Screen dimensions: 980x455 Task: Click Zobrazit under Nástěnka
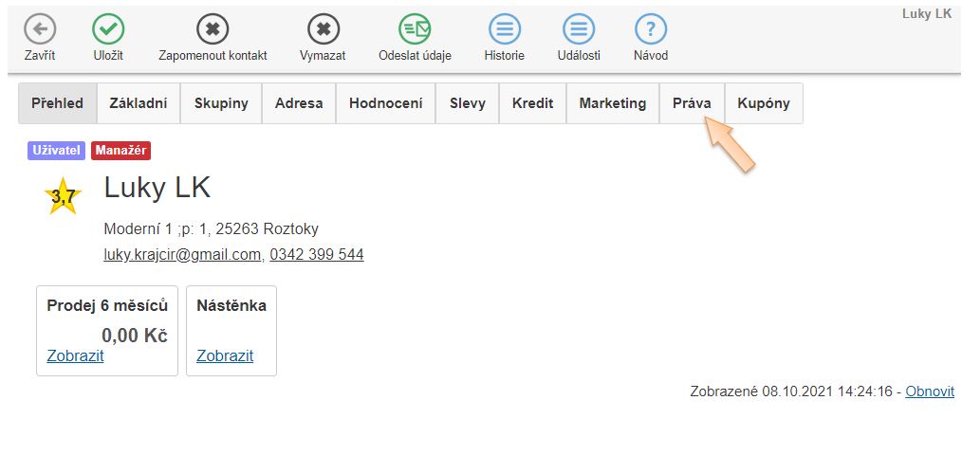[225, 356]
